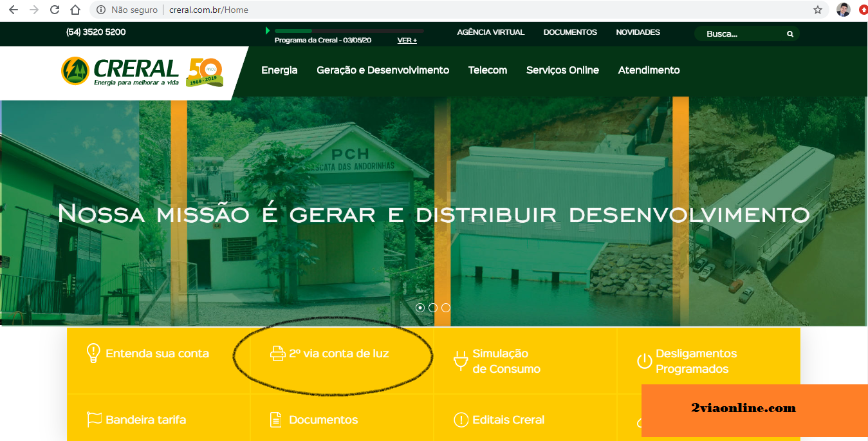Screen dimensions: 868x441
Task: Open the Energia menu
Action: (279, 70)
